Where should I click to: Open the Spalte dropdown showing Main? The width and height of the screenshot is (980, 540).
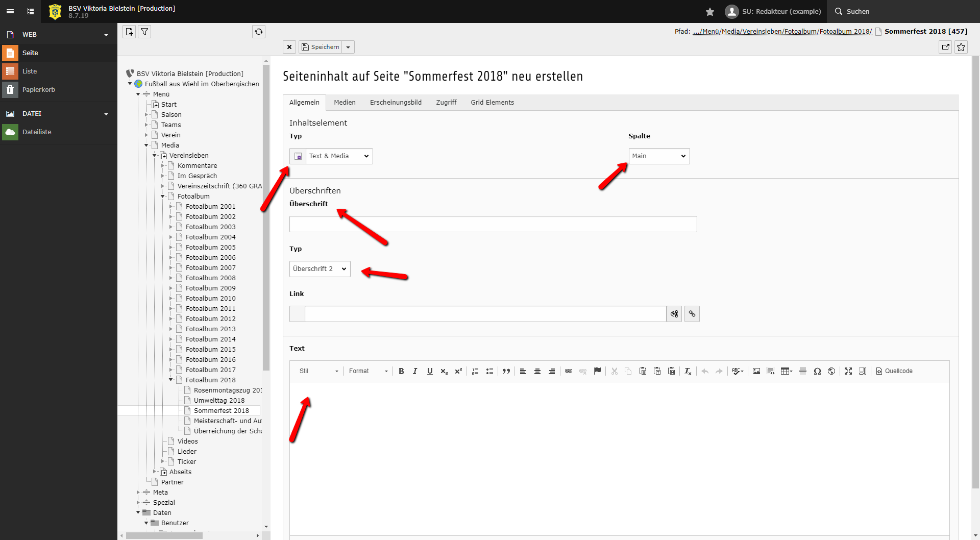pyautogui.click(x=658, y=156)
